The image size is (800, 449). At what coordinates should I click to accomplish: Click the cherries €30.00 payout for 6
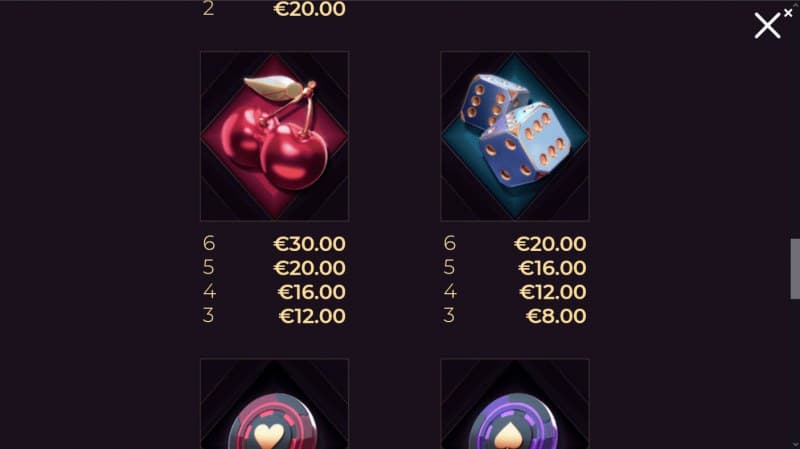[x=310, y=244]
